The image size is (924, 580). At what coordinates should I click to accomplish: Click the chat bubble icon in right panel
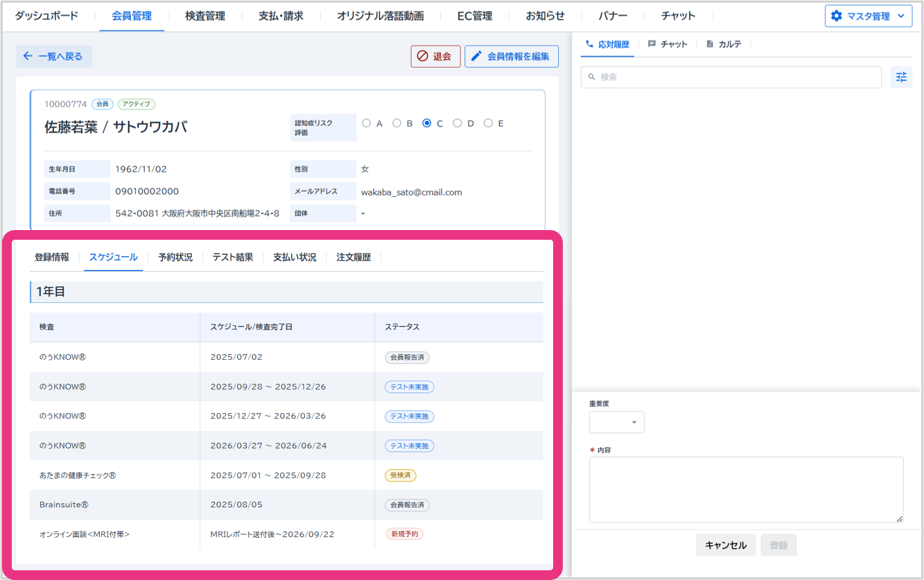[652, 44]
